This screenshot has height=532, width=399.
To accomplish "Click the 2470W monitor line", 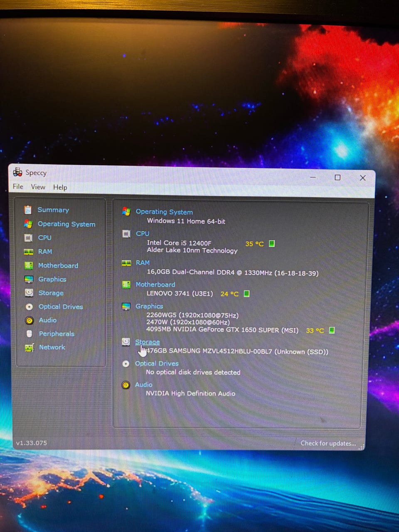I will (x=188, y=322).
